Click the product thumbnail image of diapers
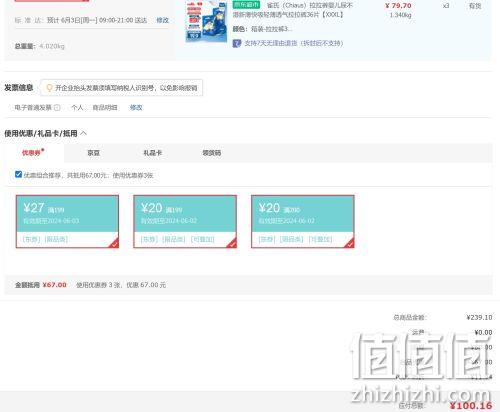The height and width of the screenshot is (412, 500). coord(206,21)
